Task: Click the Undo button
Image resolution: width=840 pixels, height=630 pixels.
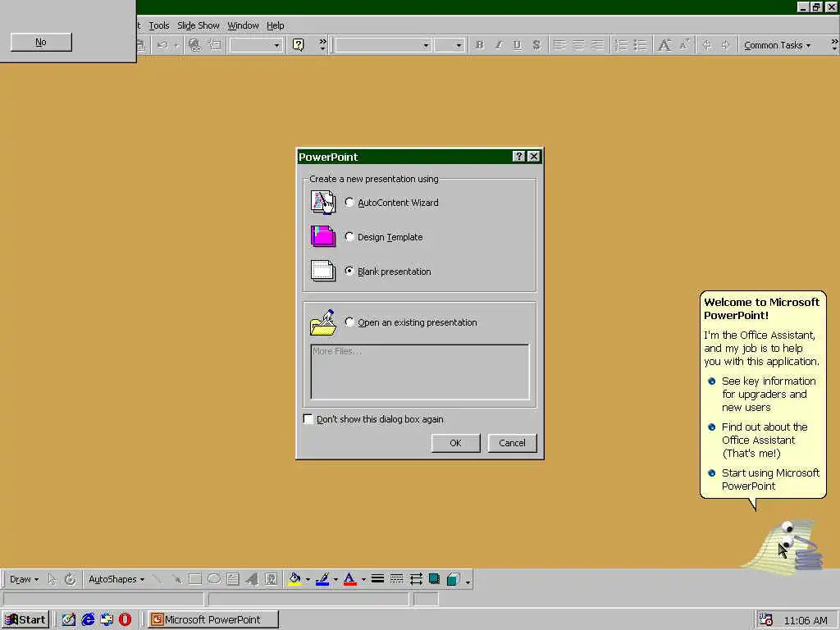Action: 163,46
